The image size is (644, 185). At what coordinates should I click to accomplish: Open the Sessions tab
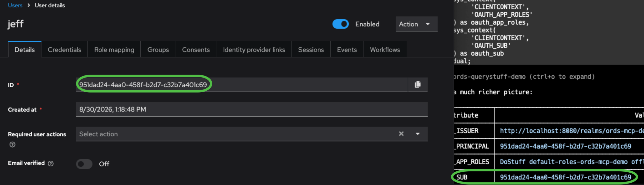(311, 50)
